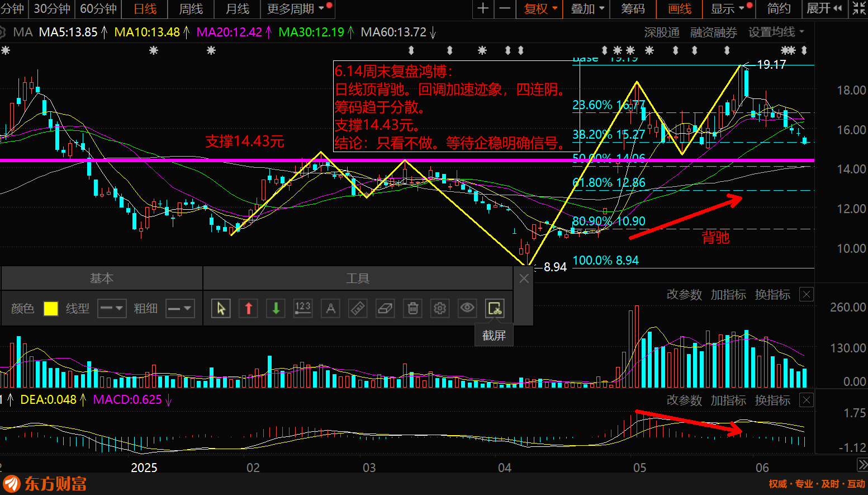Toggle drawings visibility eye icon
This screenshot has height=495, width=868.
pos(467,308)
